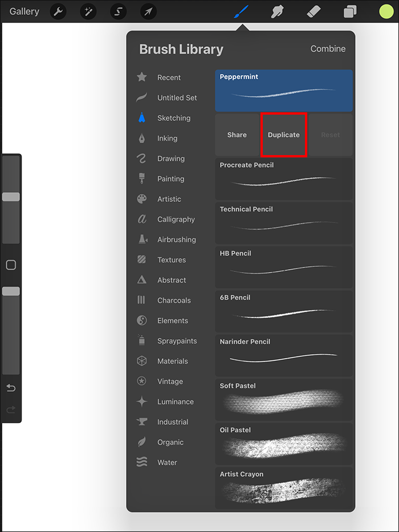
Task: Select the Artist Crayon brush
Action: [x=284, y=488]
